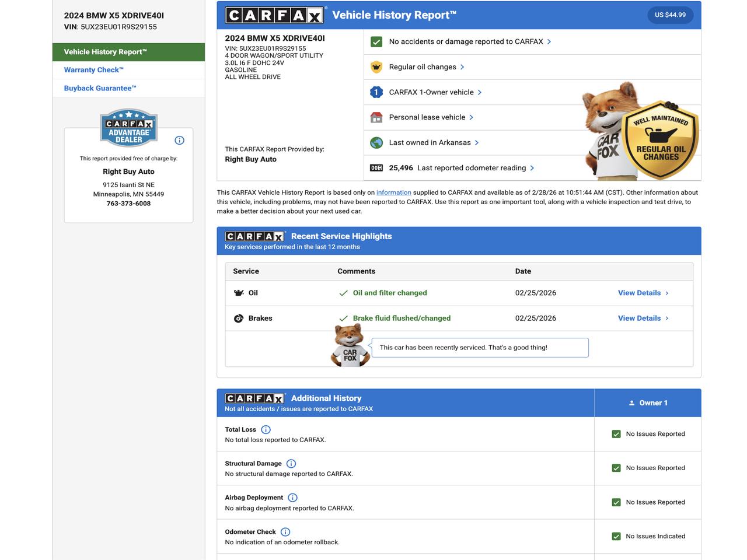Click the regular oil changes icon

[376, 67]
